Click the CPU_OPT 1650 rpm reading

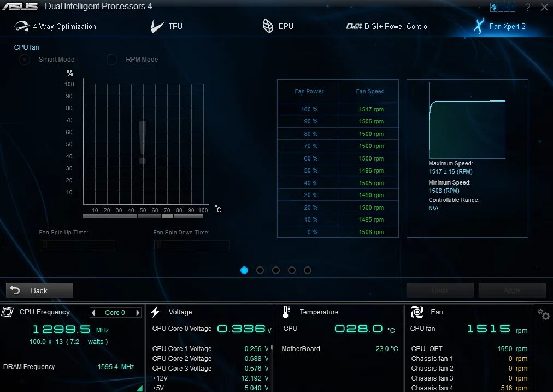469,349
